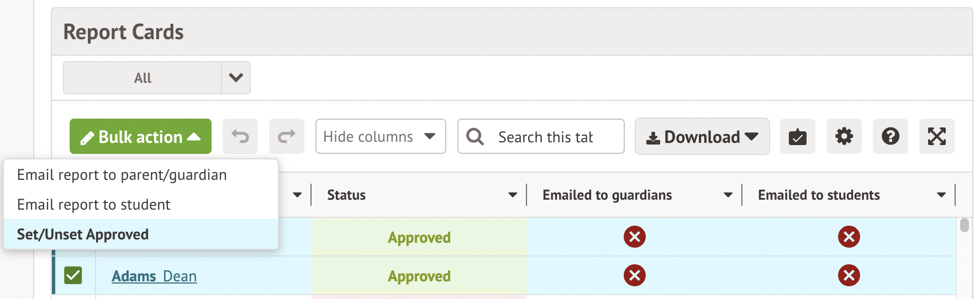Screen dimensions: 980x299
Task: Open Emailed to students column menu arrow
Action: [x=941, y=195]
